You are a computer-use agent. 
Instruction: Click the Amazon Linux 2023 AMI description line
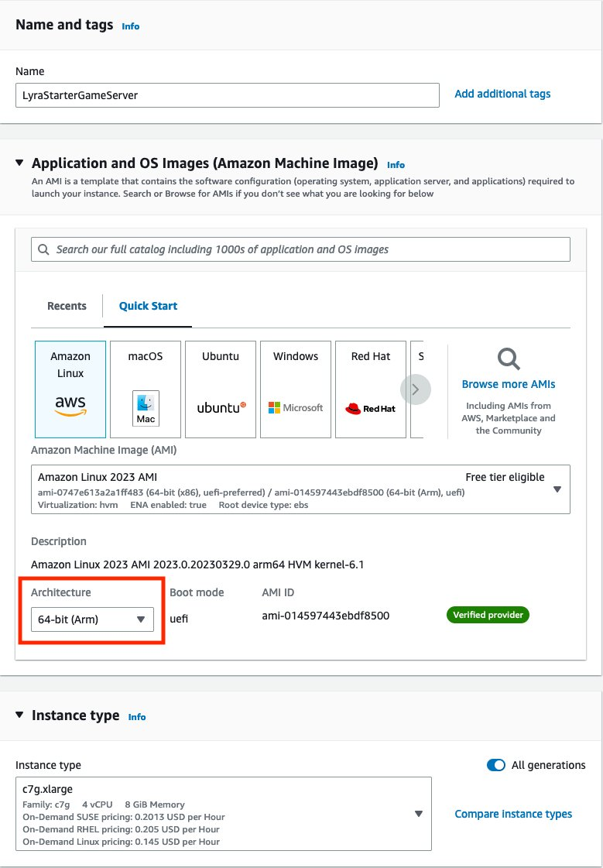click(197, 565)
